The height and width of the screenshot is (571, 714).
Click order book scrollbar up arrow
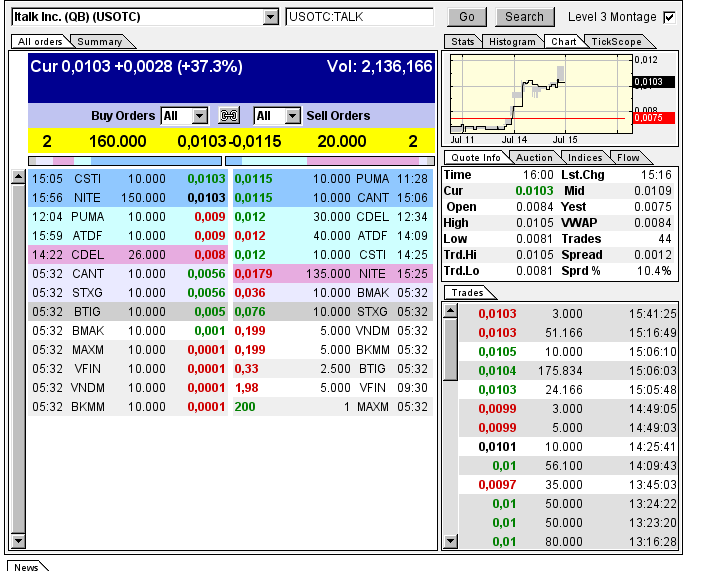click(18, 177)
